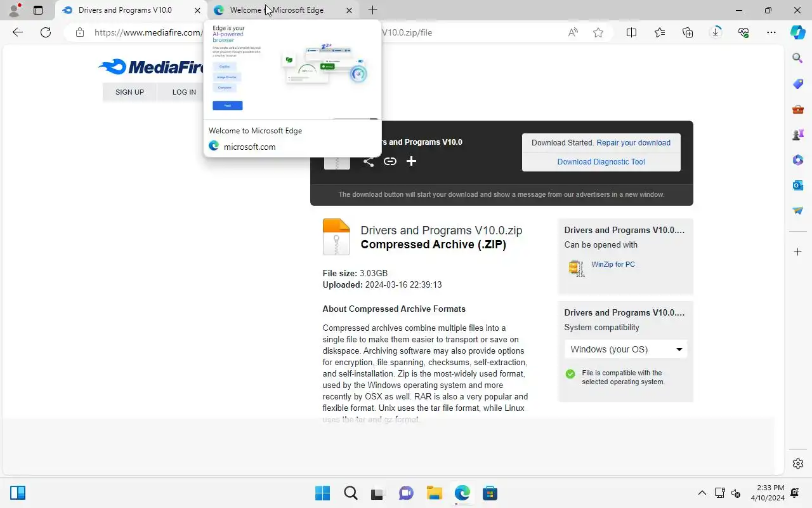This screenshot has height=508, width=812.
Task: Open the tab actions menu icon
Action: (x=38, y=10)
